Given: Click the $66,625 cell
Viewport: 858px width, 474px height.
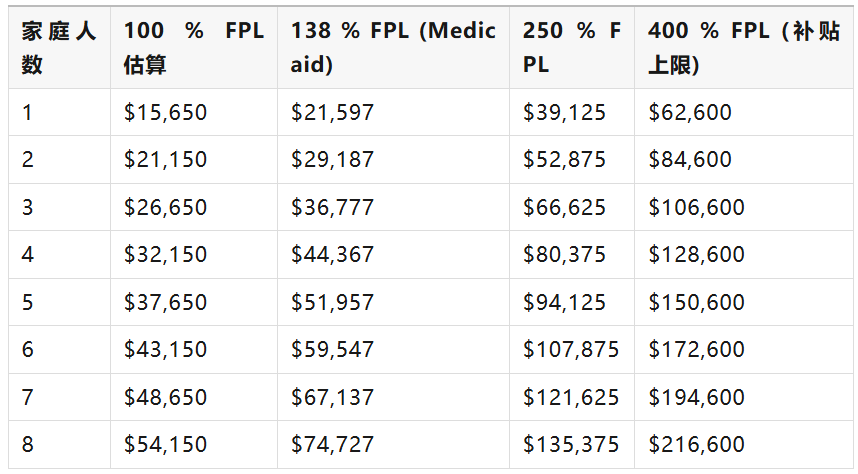Looking at the screenshot, I should [x=564, y=208].
